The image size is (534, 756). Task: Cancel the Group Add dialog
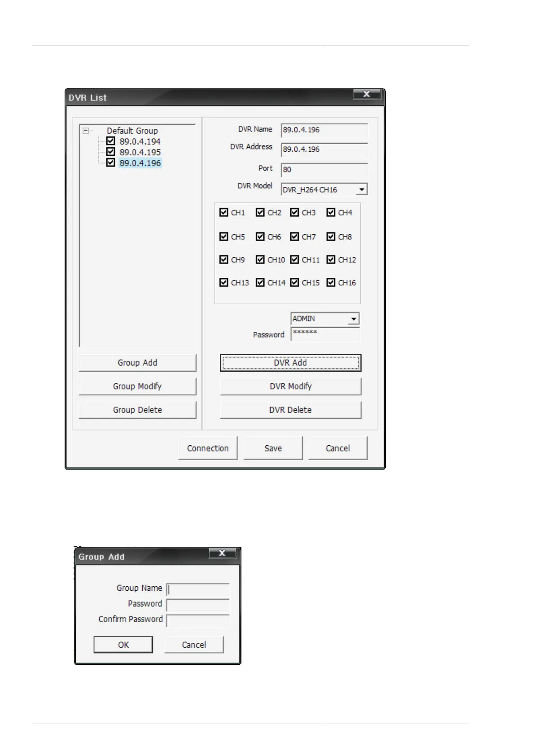(194, 645)
